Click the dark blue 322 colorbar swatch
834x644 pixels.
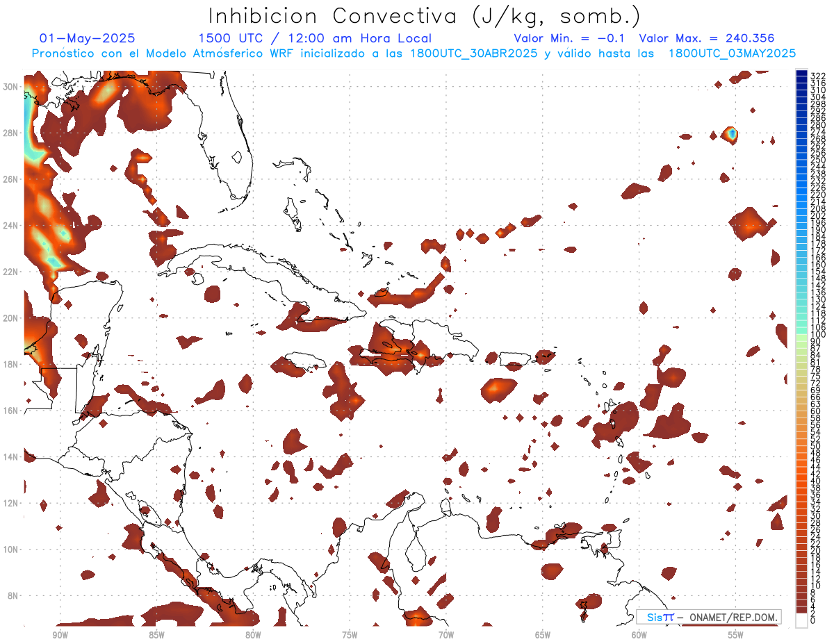pyautogui.click(x=801, y=74)
